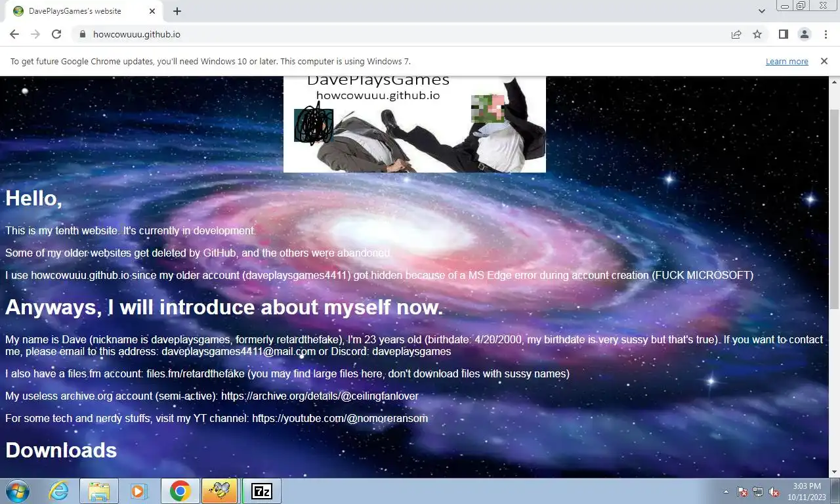This screenshot has width=840, height=504.
Task: Open the Chrome three-dot menu
Action: 825,34
